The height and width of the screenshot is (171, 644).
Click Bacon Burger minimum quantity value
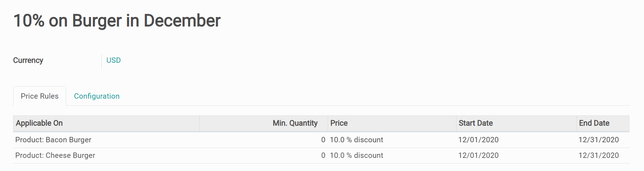323,140
